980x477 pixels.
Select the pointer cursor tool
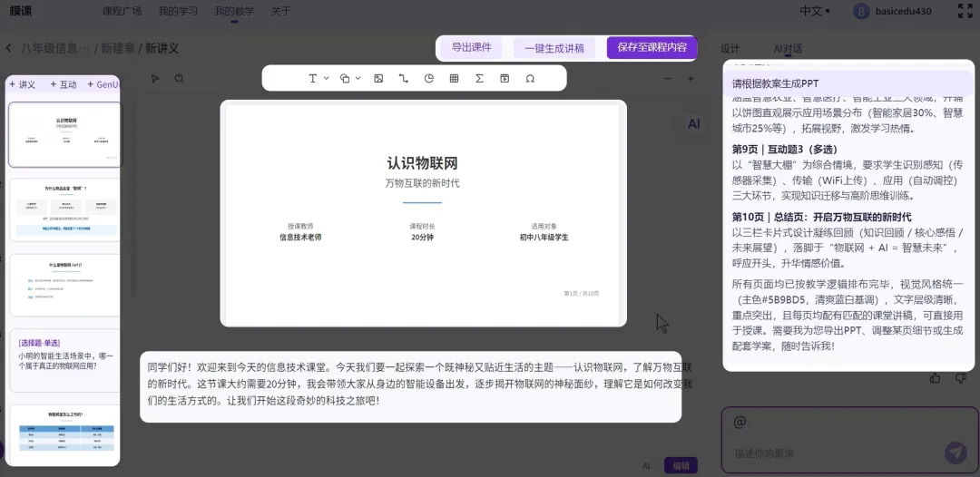point(155,78)
